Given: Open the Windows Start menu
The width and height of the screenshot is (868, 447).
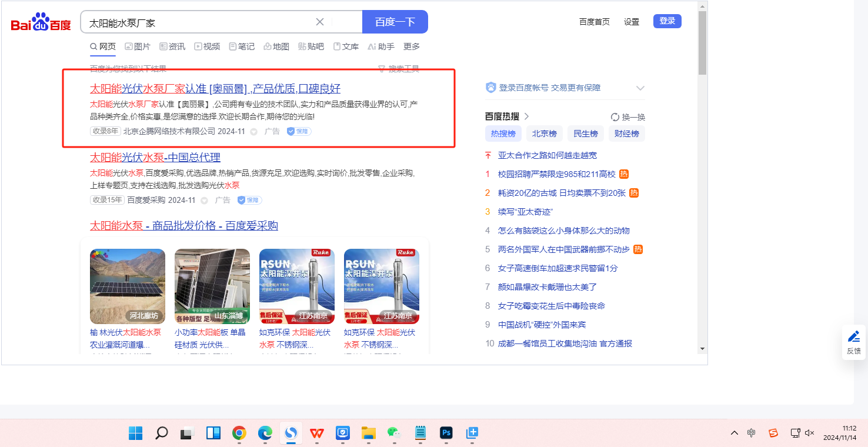Looking at the screenshot, I should pyautogui.click(x=136, y=433).
